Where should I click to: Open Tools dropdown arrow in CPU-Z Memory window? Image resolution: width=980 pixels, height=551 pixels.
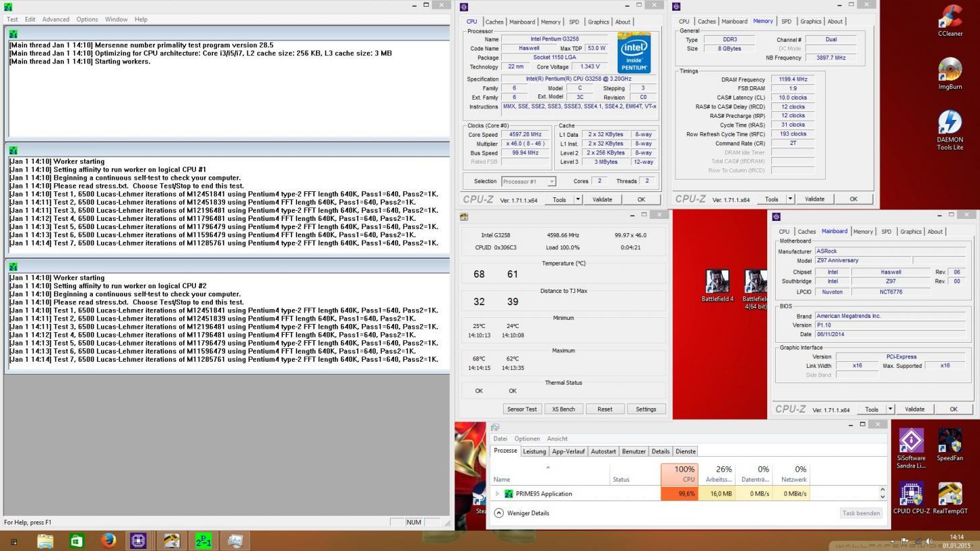pos(790,199)
